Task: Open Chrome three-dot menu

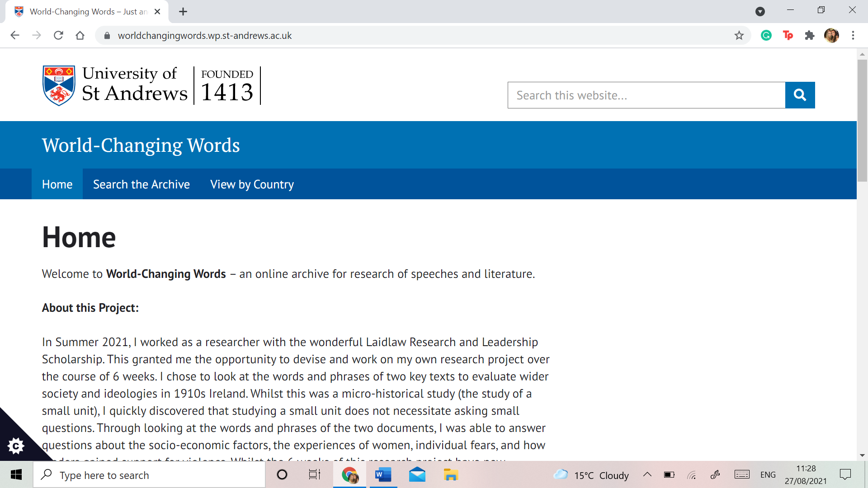Action: 853,35
